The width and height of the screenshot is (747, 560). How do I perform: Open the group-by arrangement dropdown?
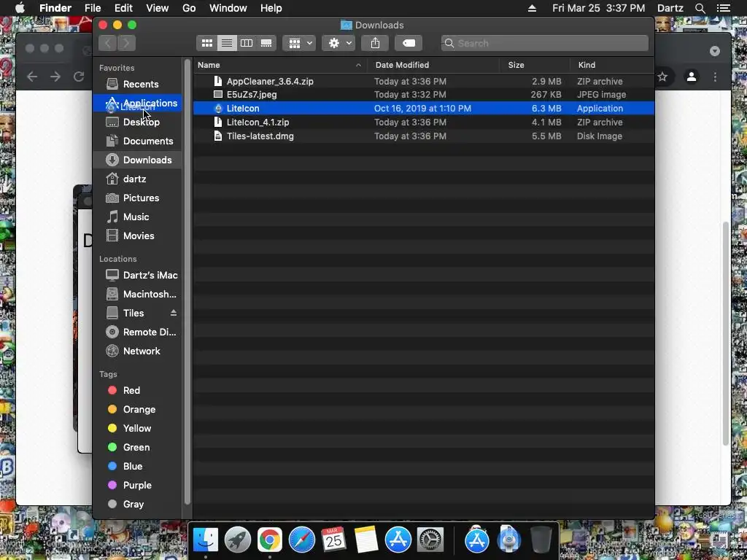click(298, 43)
